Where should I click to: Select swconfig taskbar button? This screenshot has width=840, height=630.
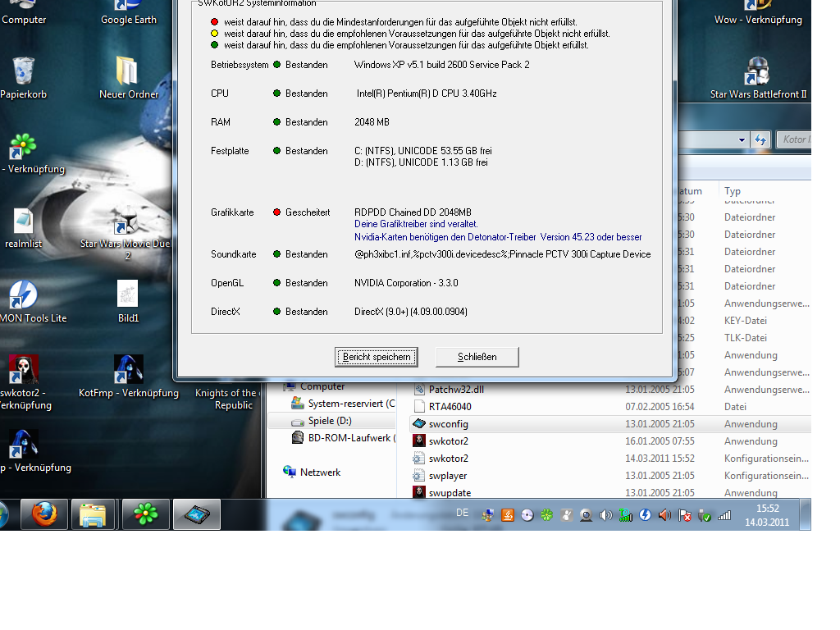point(197,515)
